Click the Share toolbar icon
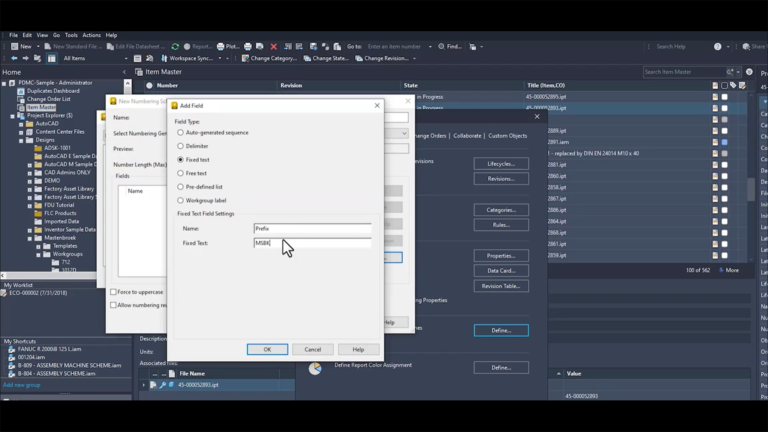 (x=746, y=47)
